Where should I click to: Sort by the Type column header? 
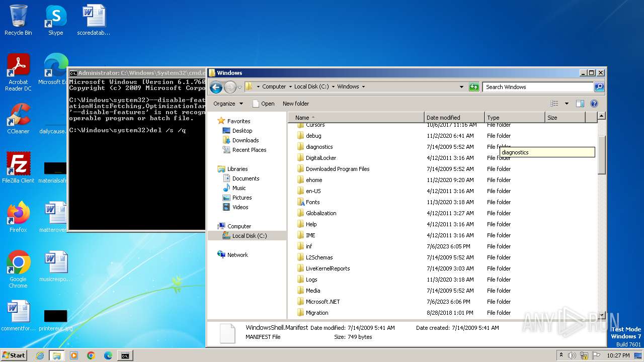[x=515, y=117]
